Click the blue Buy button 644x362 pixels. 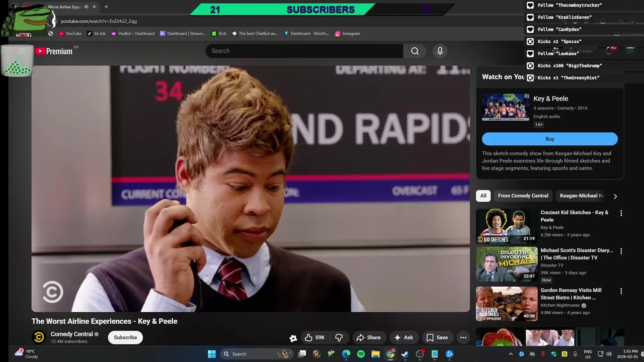(549, 139)
